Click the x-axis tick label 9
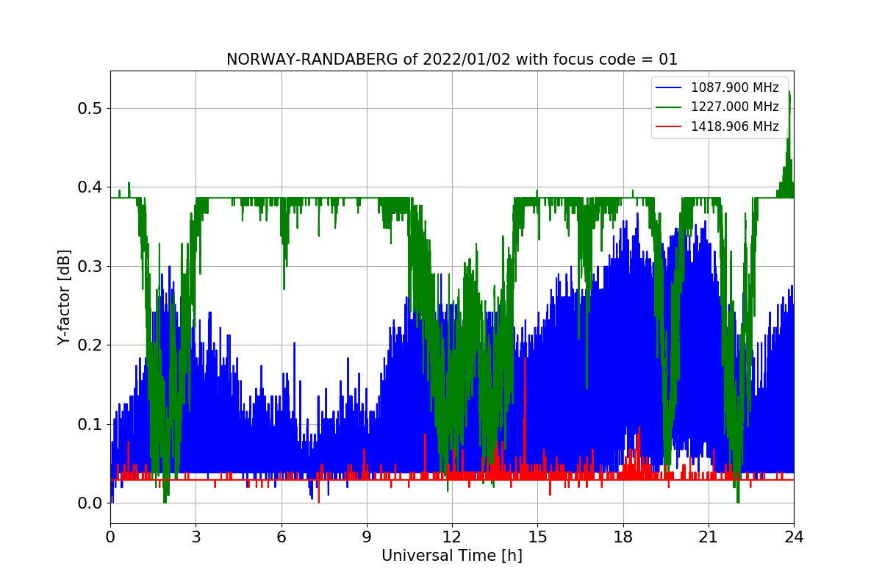This screenshot has width=882, height=588. click(367, 537)
